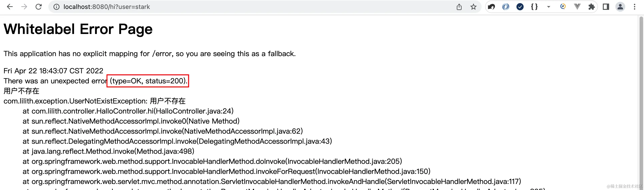Toggle the browser side panel
The height and width of the screenshot is (190, 644).
(x=606, y=7)
